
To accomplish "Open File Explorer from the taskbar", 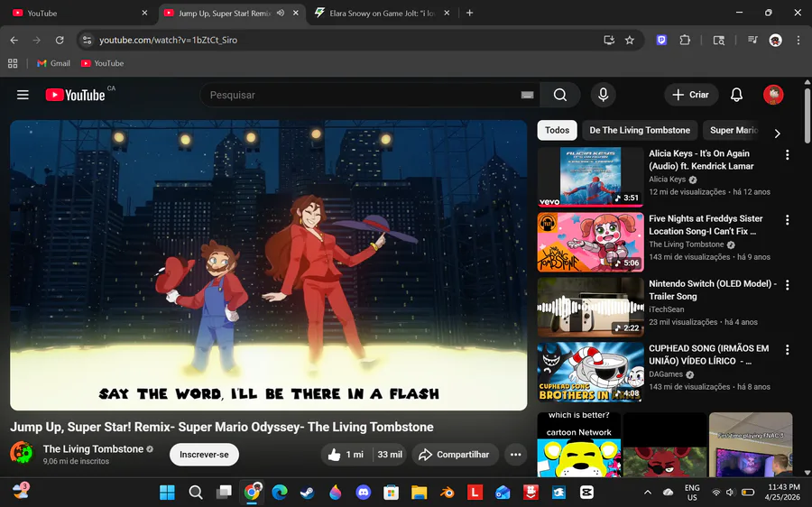I will [419, 492].
